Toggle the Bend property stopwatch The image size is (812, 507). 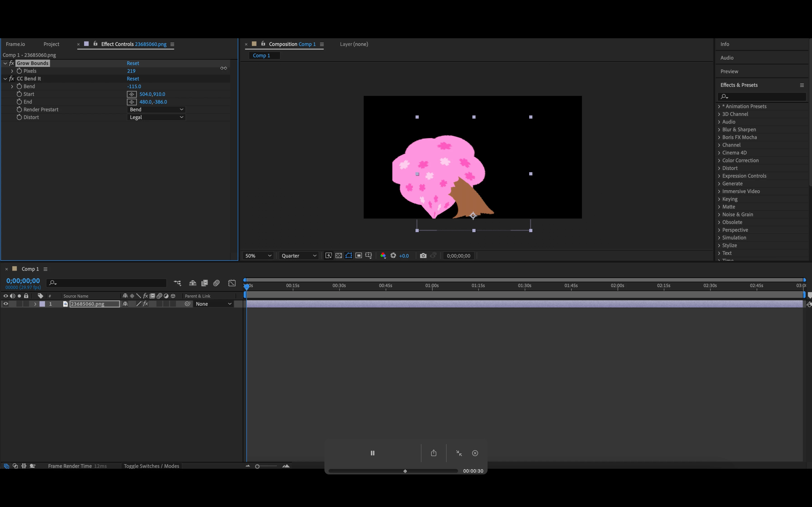pyautogui.click(x=19, y=86)
